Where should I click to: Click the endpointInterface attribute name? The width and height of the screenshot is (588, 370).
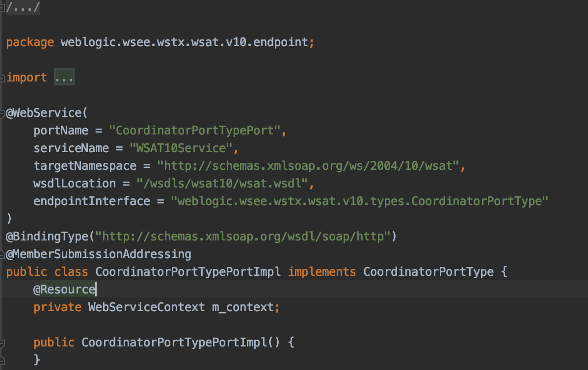tap(92, 201)
